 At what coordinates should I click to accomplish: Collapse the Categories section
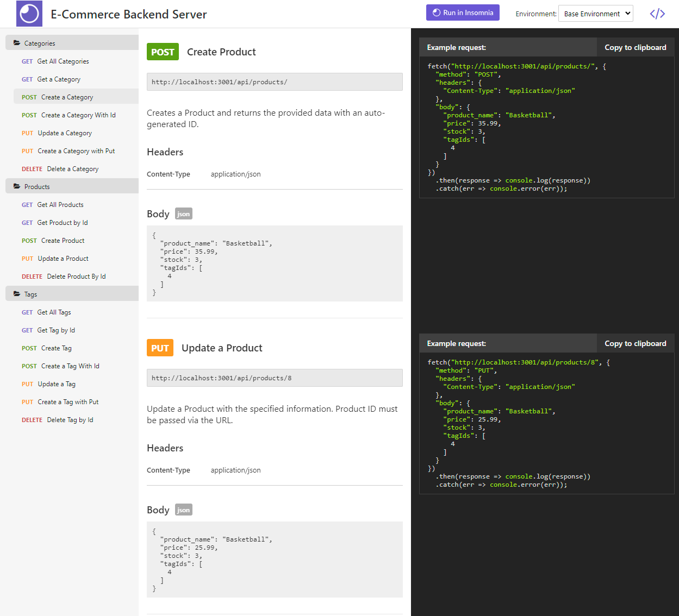[72, 43]
